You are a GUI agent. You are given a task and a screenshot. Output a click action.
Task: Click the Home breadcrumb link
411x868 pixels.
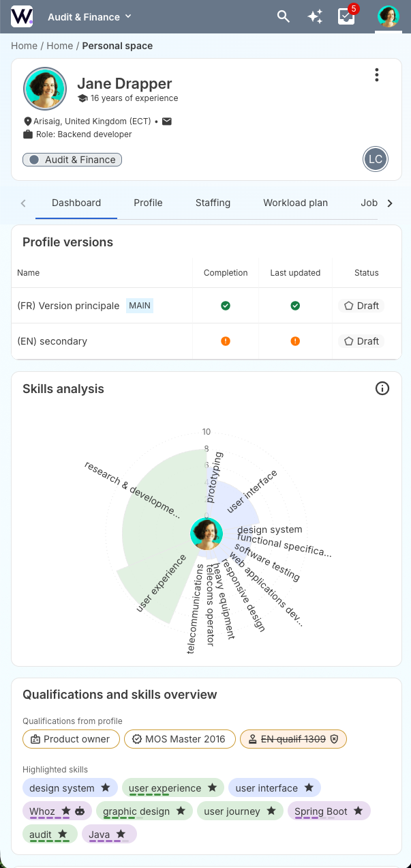pyautogui.click(x=24, y=46)
